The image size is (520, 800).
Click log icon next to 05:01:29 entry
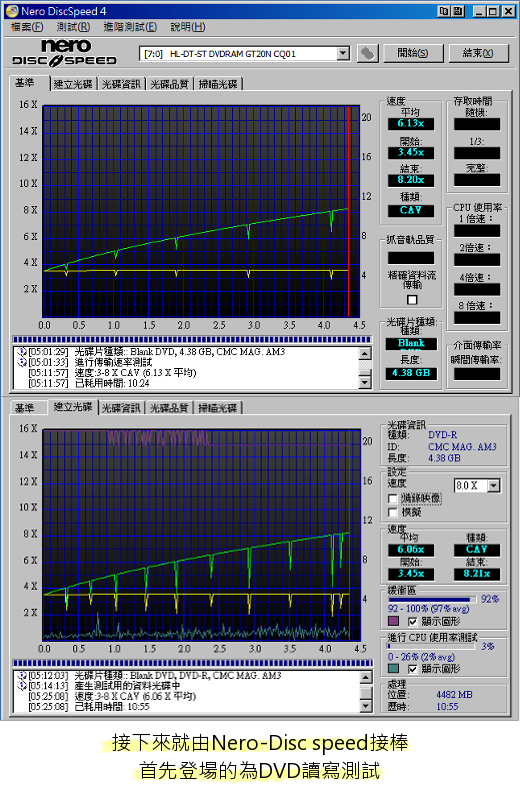21,352
